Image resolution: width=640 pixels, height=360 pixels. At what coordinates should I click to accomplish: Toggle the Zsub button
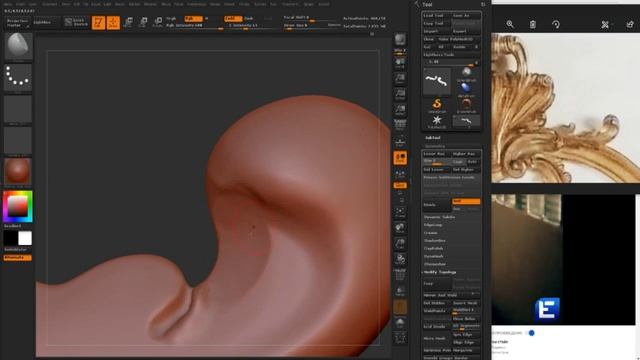[249, 19]
